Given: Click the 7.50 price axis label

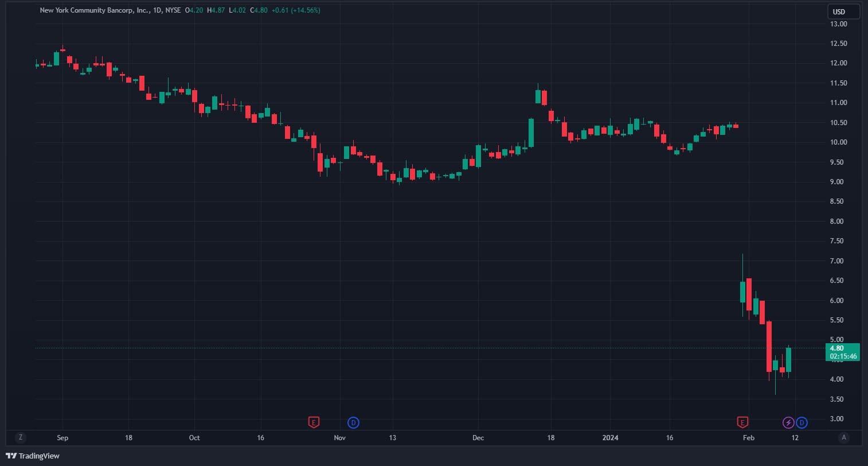Looking at the screenshot, I should click(x=838, y=241).
